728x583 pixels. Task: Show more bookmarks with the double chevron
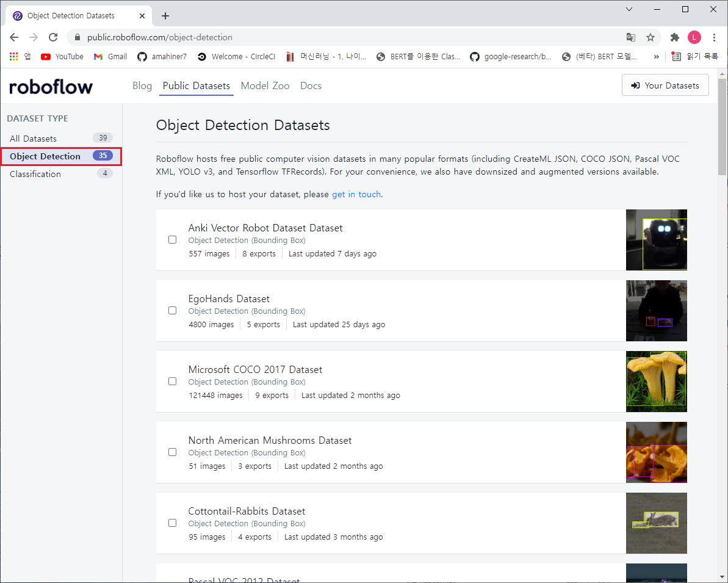(x=657, y=56)
